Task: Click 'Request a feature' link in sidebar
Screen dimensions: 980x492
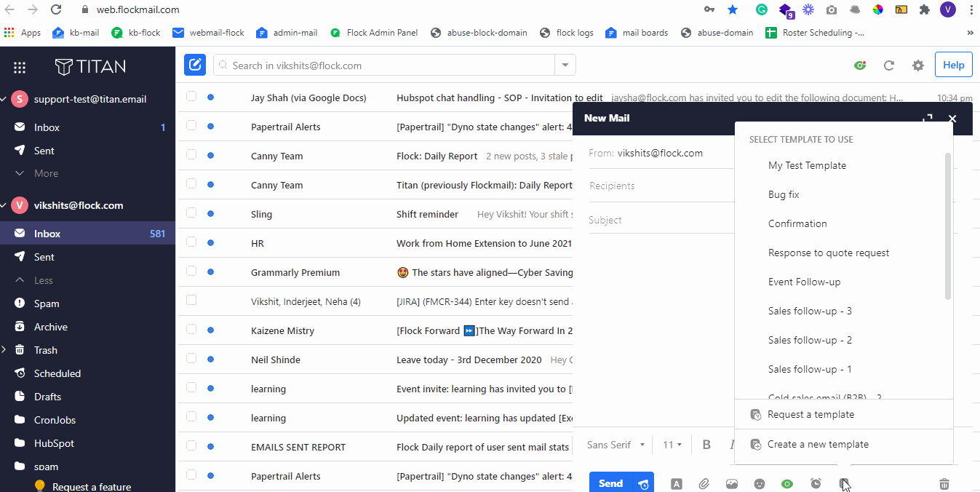Action: (92, 487)
